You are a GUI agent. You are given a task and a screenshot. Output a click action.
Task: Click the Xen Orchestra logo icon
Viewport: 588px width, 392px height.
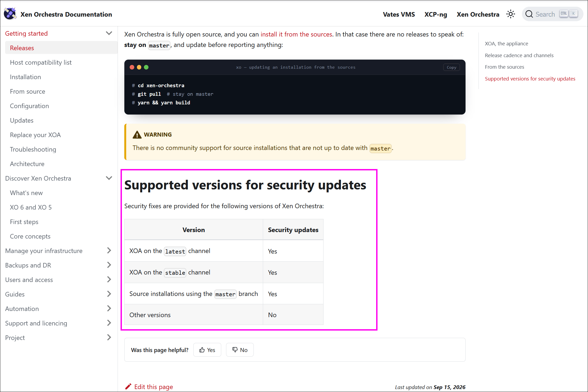click(x=10, y=14)
